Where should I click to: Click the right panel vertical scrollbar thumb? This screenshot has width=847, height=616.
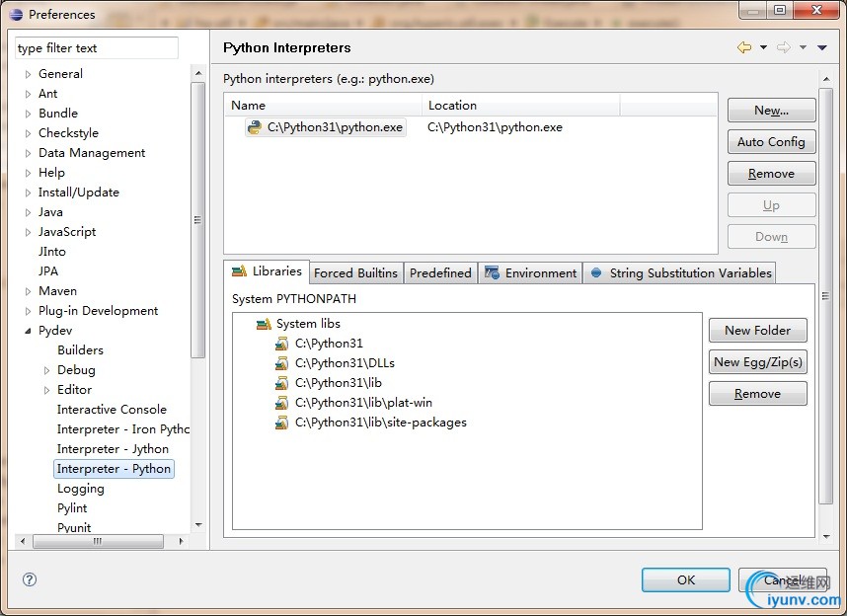(x=825, y=295)
